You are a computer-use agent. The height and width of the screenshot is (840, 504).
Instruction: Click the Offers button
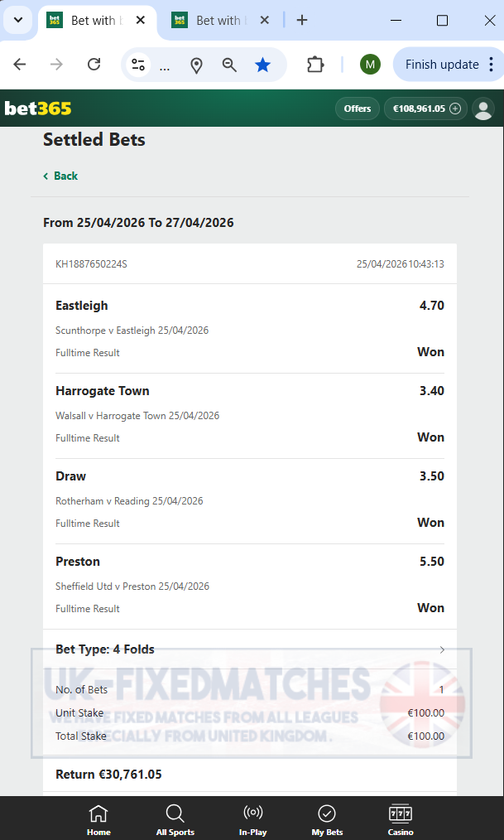(358, 109)
